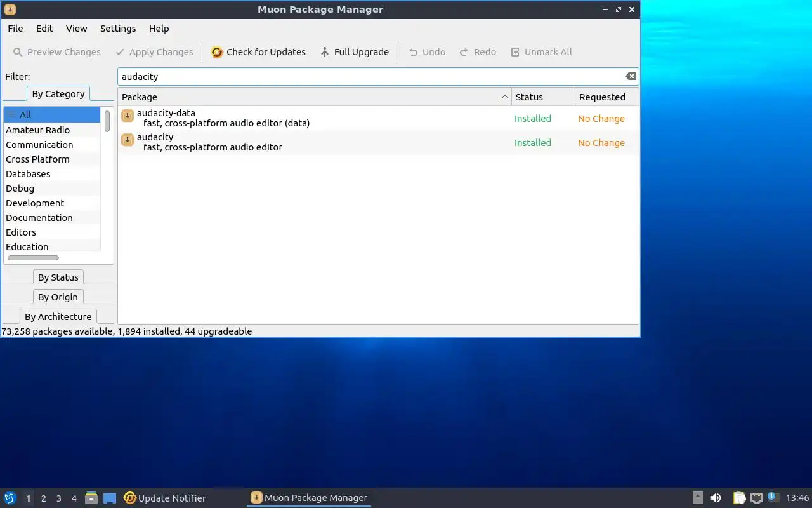Sort by the Package column header

(x=315, y=97)
